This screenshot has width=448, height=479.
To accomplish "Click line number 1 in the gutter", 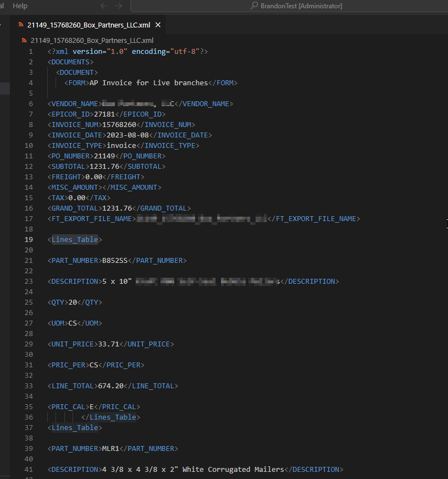I will point(31,51).
